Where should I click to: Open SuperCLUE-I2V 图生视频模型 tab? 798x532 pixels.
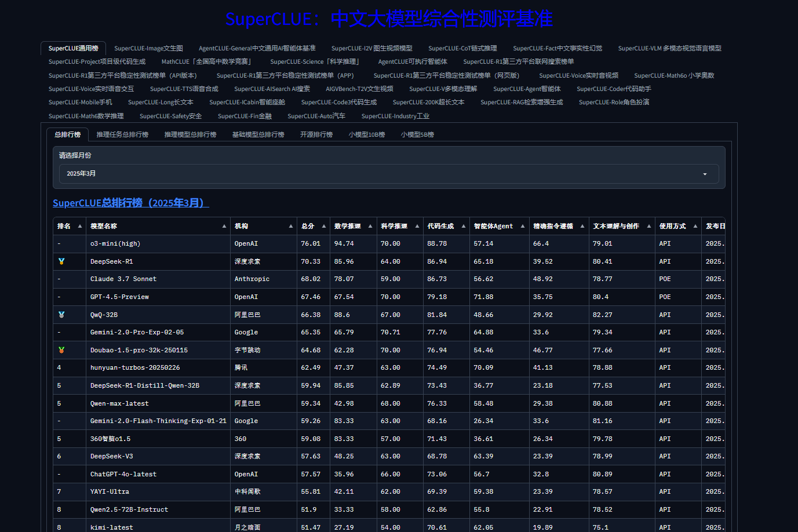point(372,48)
